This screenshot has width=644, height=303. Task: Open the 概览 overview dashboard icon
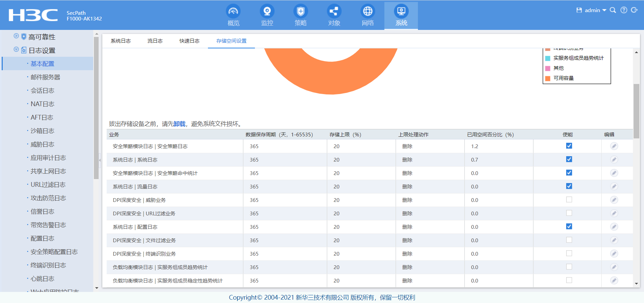233,11
